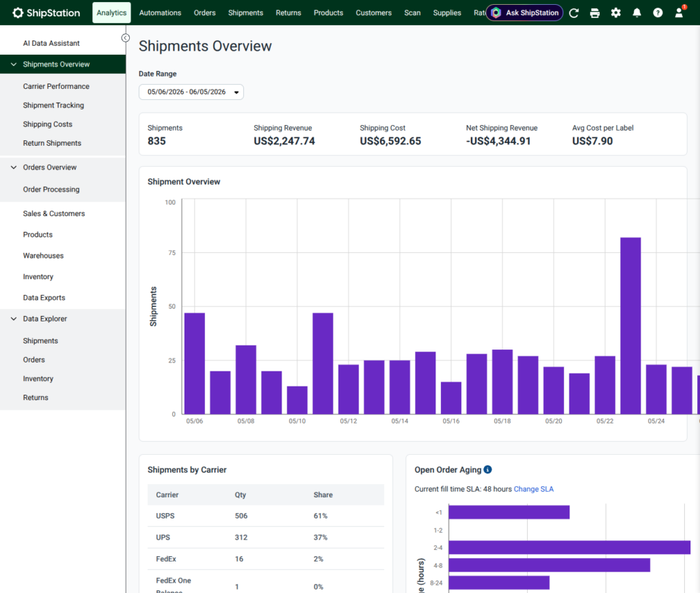Open the Automations menu item
Image resolution: width=700 pixels, height=593 pixels.
(x=160, y=12)
